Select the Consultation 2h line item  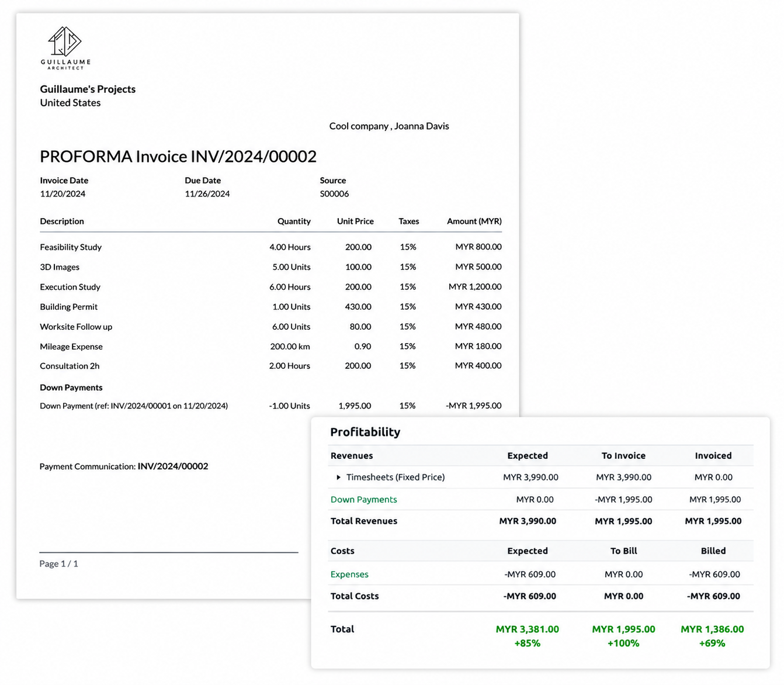[70, 366]
